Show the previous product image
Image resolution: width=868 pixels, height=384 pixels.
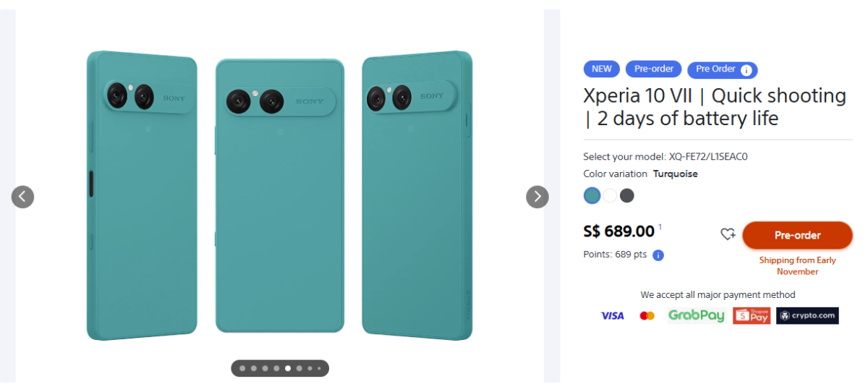(x=22, y=197)
